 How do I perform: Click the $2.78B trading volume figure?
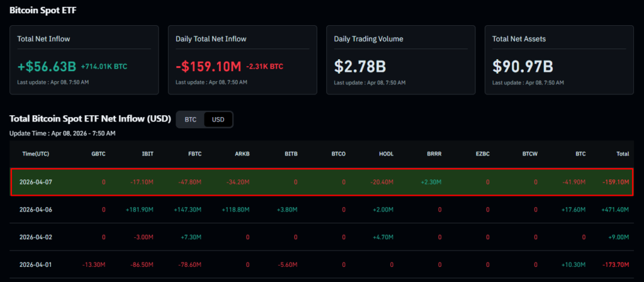[x=360, y=67]
